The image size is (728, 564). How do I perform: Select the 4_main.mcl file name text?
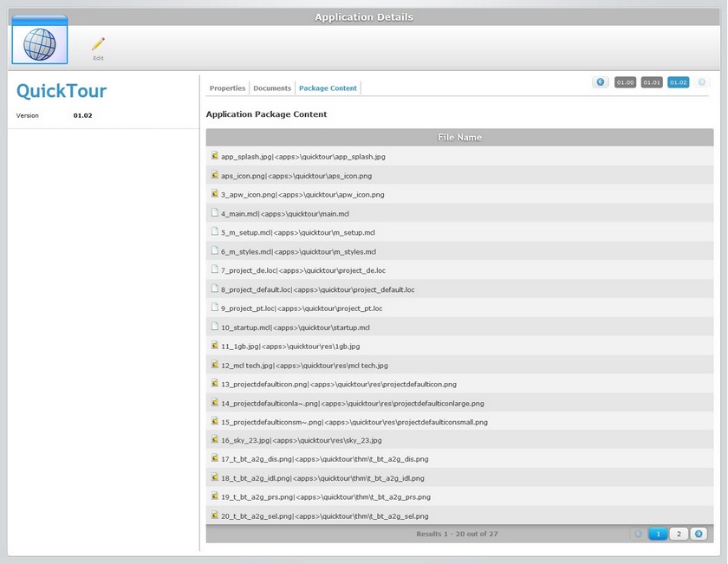click(x=285, y=214)
